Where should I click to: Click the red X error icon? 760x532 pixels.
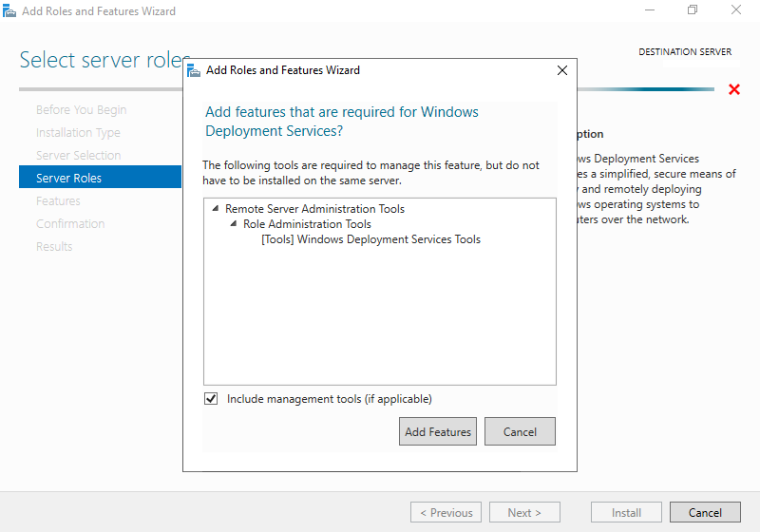(733, 89)
